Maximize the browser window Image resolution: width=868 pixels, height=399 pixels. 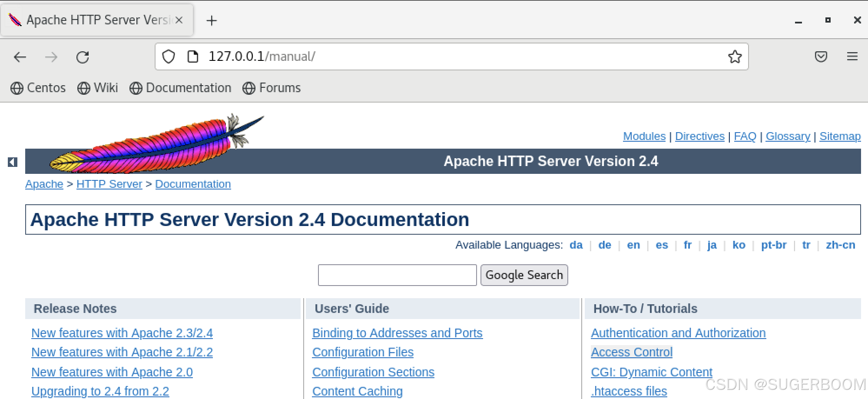pyautogui.click(x=828, y=20)
